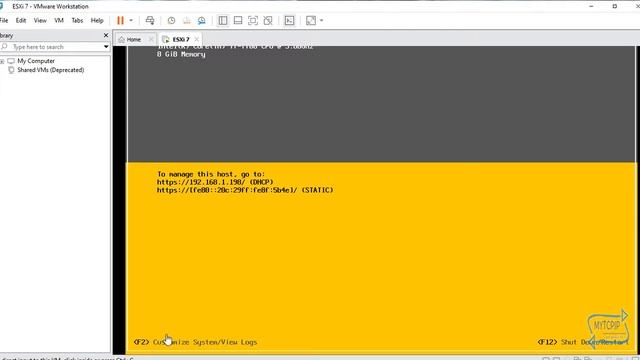The height and width of the screenshot is (360, 640).
Task: Enter Unity mode
Action: pos(268,20)
